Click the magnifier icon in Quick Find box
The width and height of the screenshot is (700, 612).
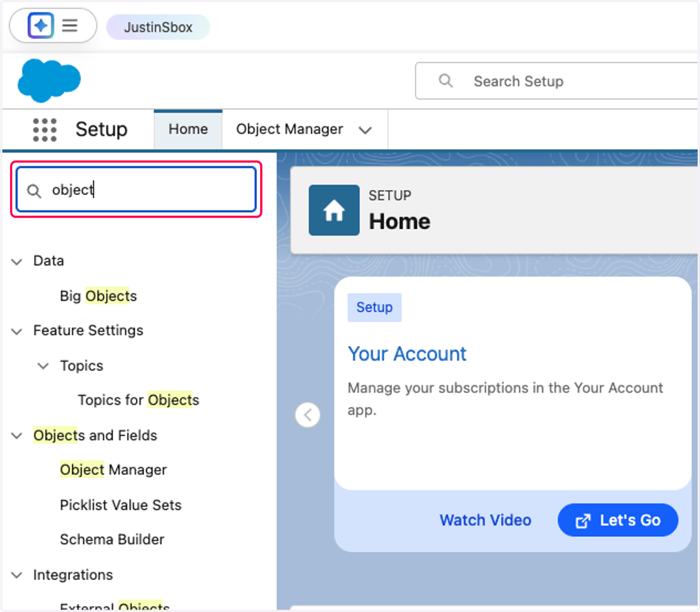[x=34, y=191]
